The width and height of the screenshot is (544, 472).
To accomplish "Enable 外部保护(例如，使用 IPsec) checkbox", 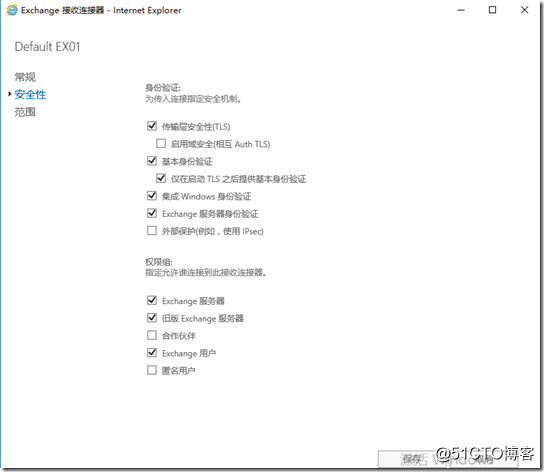I will click(x=152, y=230).
